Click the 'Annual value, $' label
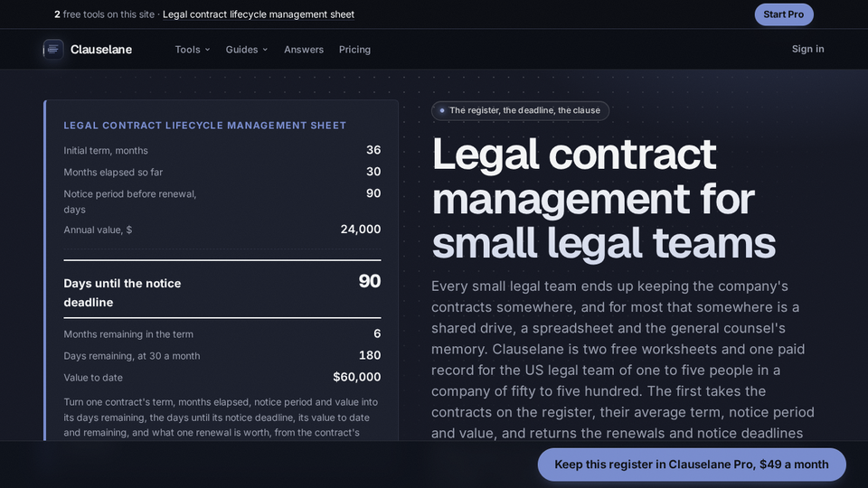Viewport: 868px width, 488px height. [x=98, y=230]
